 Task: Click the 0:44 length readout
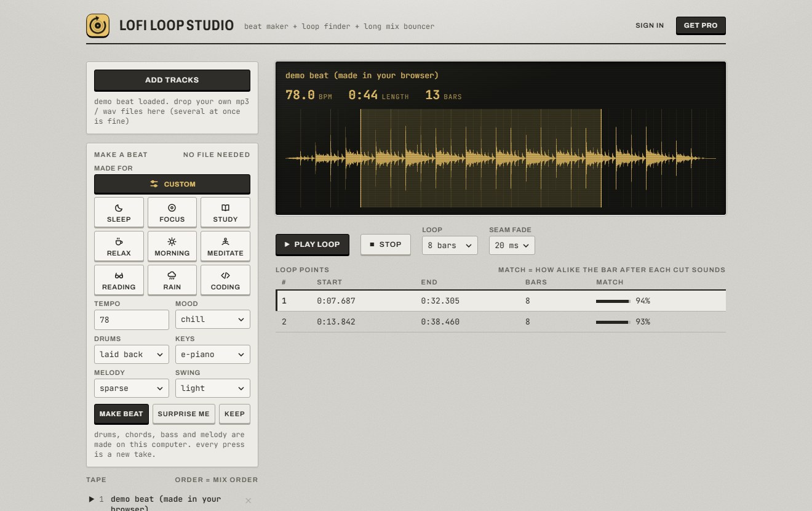point(378,95)
